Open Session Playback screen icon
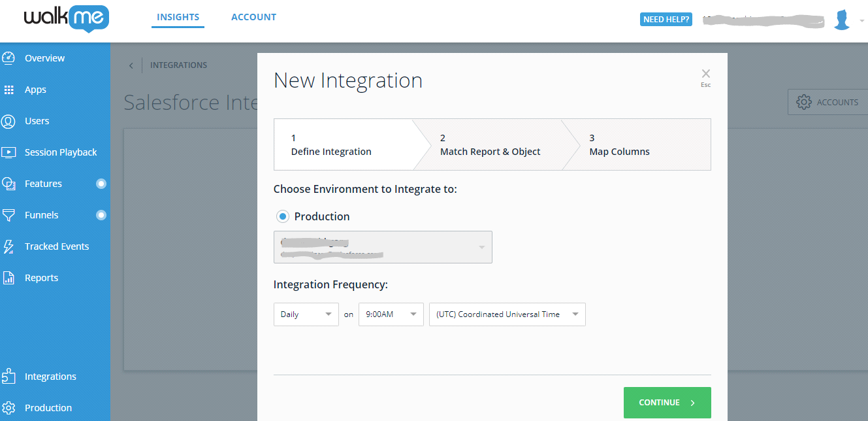 click(8, 152)
